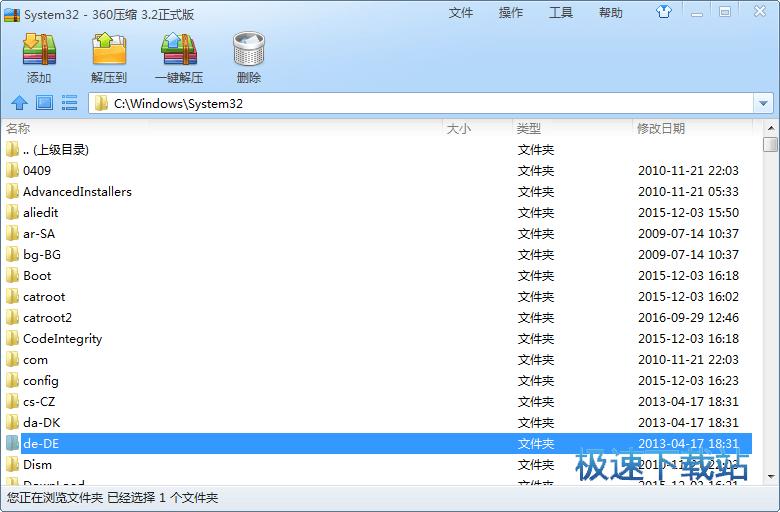Open the 文件 (File) menu

click(461, 13)
